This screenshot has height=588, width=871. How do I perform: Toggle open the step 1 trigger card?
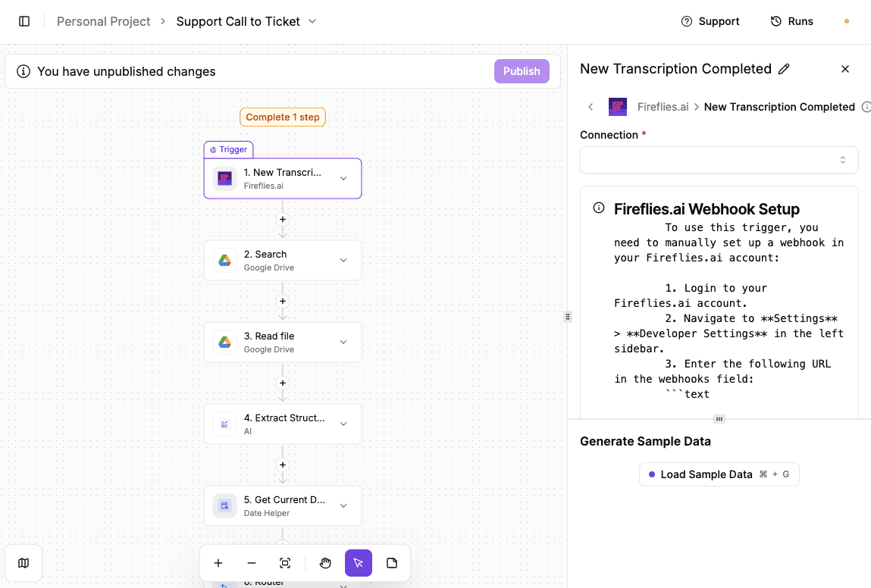pos(343,178)
